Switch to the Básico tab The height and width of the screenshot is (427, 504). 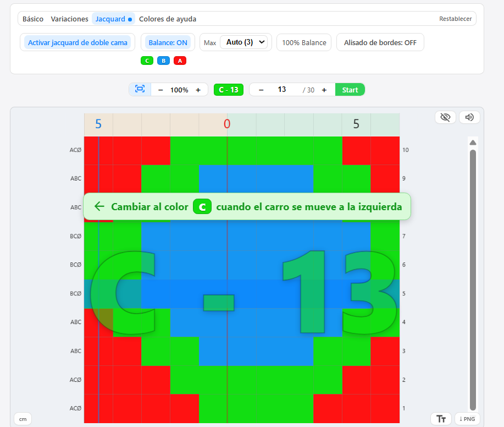33,19
